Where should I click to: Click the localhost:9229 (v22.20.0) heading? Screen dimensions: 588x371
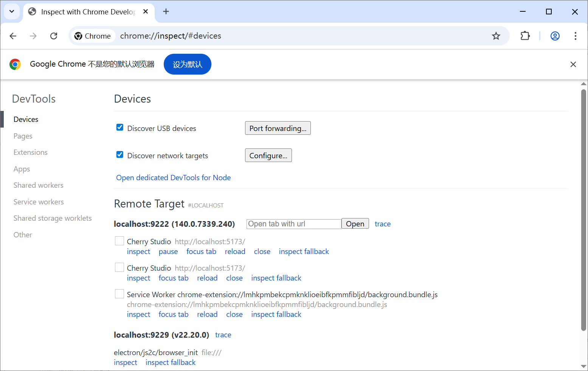coord(161,335)
